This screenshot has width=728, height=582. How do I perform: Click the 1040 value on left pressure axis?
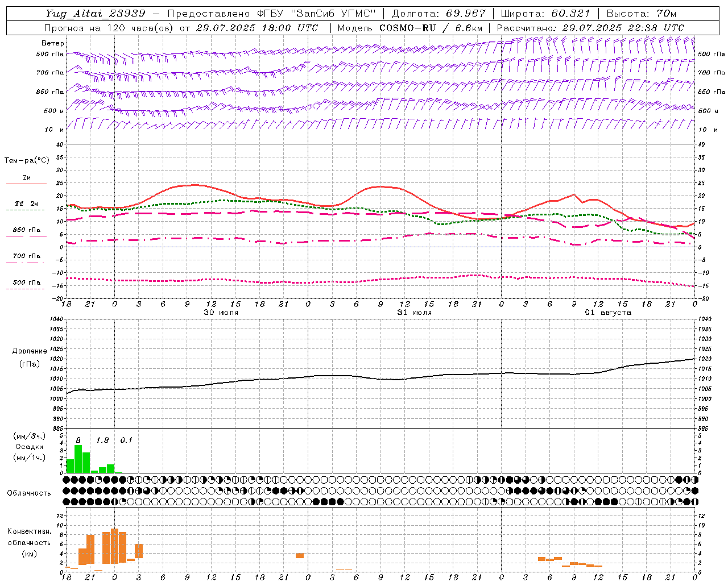(56, 319)
